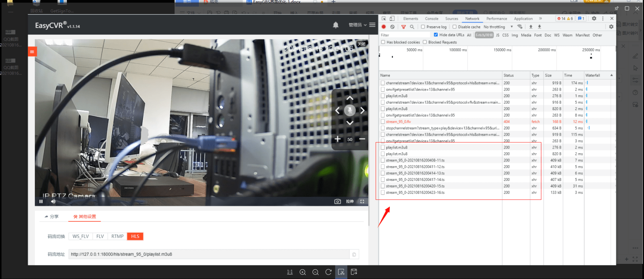Image resolution: width=644 pixels, height=279 pixels.
Task: Open the No throttling dropdown
Action: coord(498,27)
